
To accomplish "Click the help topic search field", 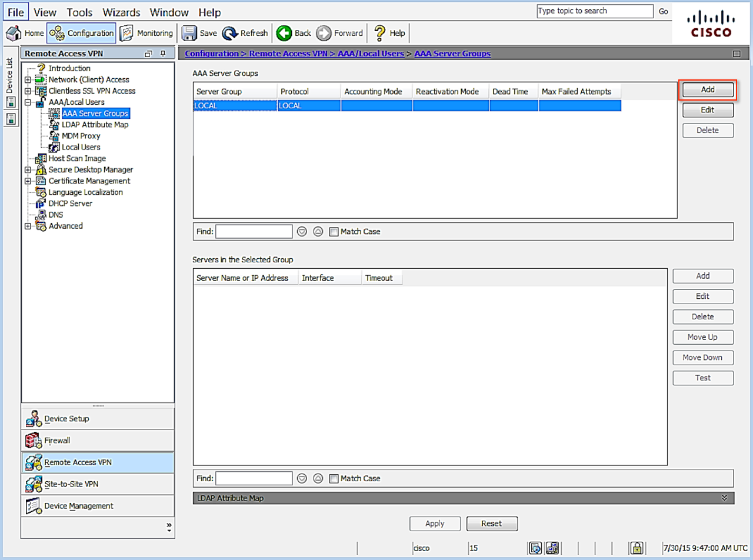I will click(594, 11).
